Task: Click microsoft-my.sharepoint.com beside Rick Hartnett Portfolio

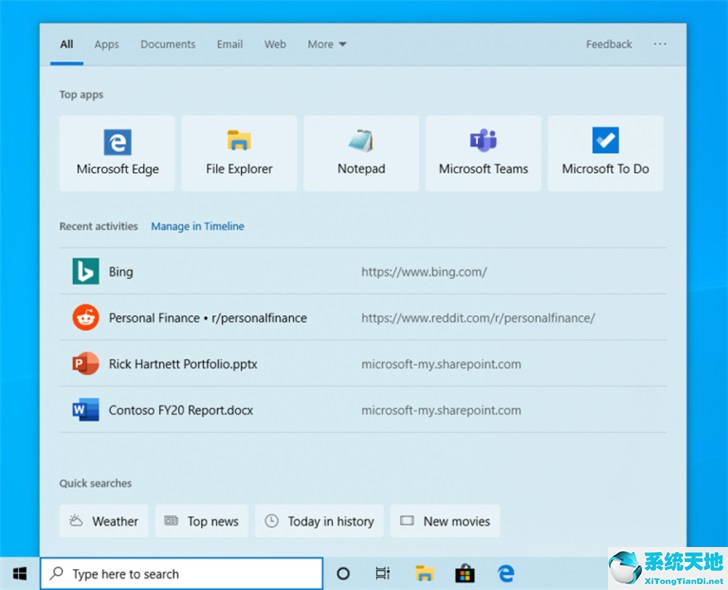Action: [441, 364]
